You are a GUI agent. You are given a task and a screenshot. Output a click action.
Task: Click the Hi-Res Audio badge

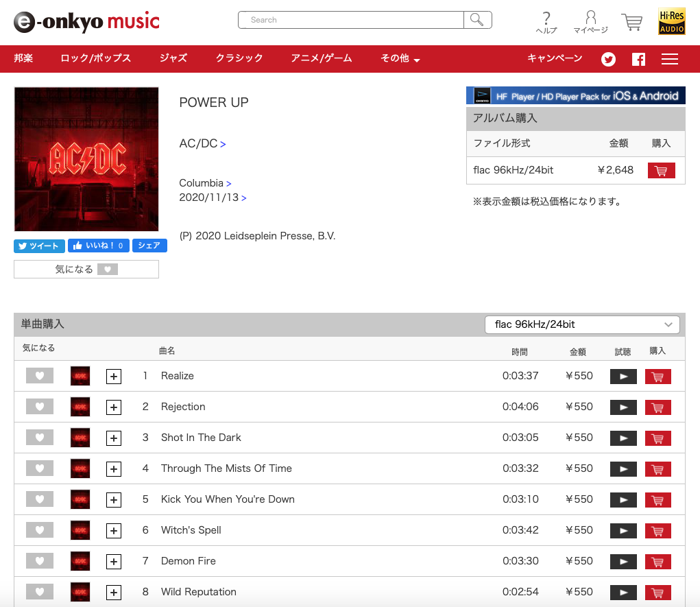[672, 21]
